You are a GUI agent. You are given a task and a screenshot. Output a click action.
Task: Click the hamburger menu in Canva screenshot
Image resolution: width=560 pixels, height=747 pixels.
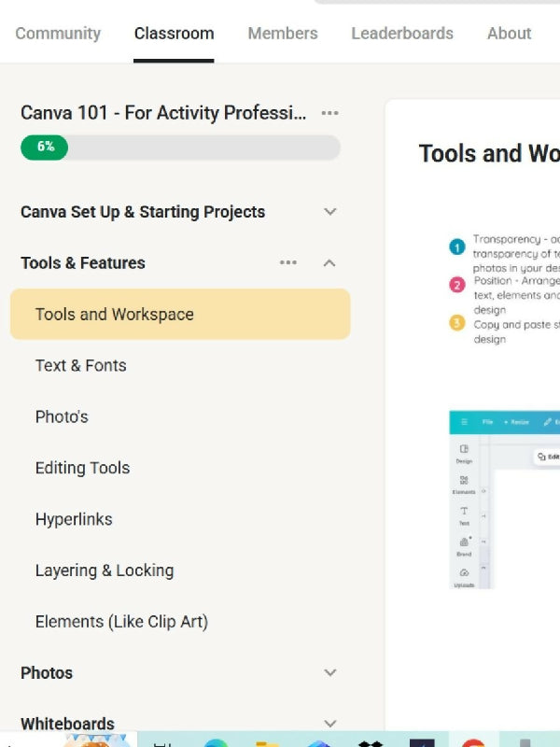464,422
